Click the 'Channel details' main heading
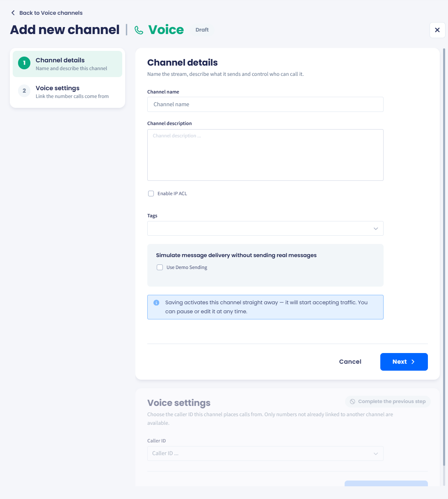The height and width of the screenshot is (499, 448). (183, 63)
